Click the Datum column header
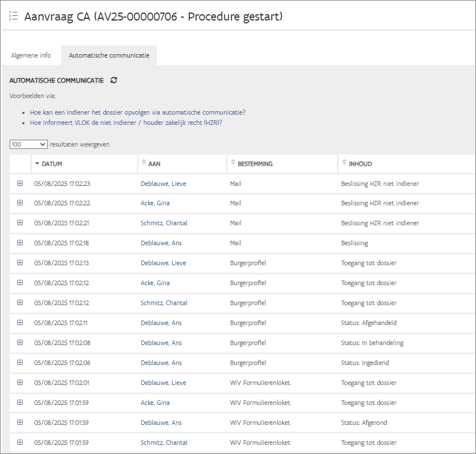This screenshot has height=454, width=476. (x=52, y=164)
